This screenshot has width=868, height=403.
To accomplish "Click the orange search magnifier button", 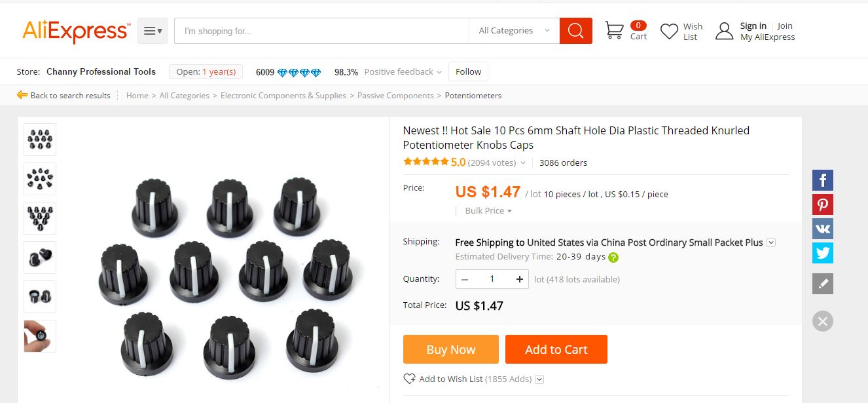I will click(575, 31).
